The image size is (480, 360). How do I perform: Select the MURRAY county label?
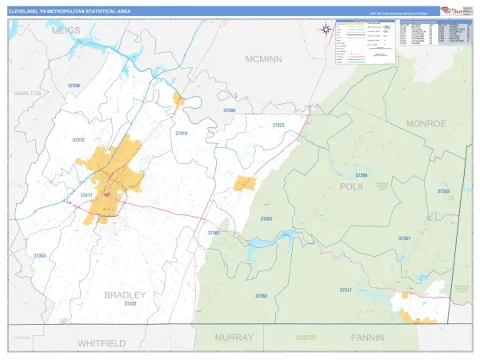[x=234, y=337]
